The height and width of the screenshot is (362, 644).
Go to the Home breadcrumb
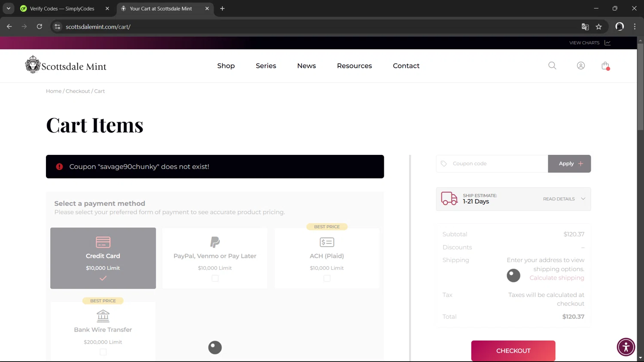54,91
